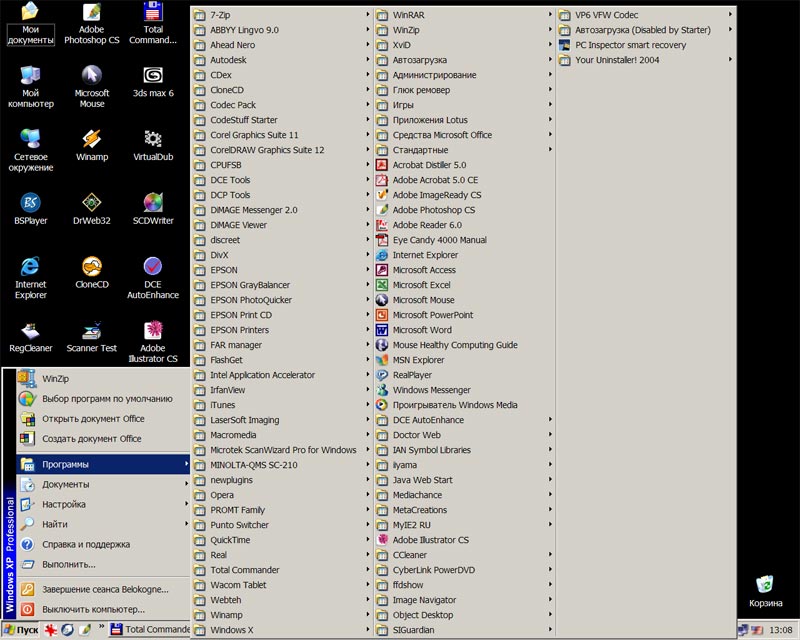Expand Your Uninstaller! 2004 folder
This screenshot has width=800, height=640.
[646, 60]
